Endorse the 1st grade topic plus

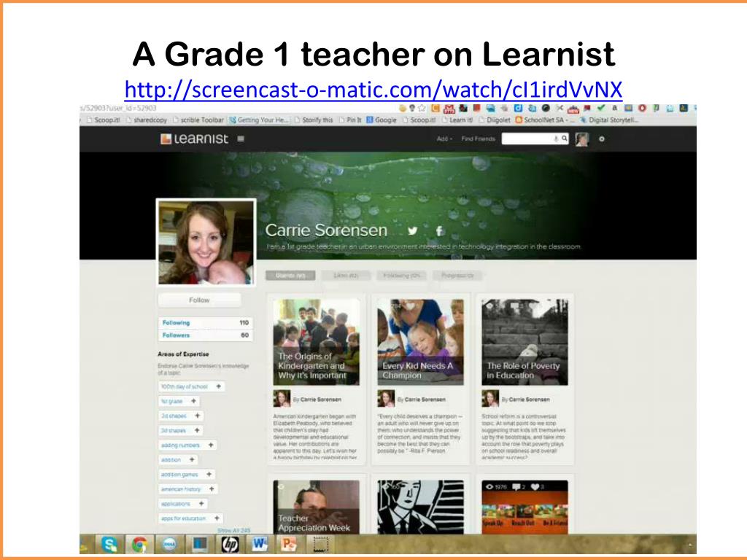pyautogui.click(x=193, y=401)
